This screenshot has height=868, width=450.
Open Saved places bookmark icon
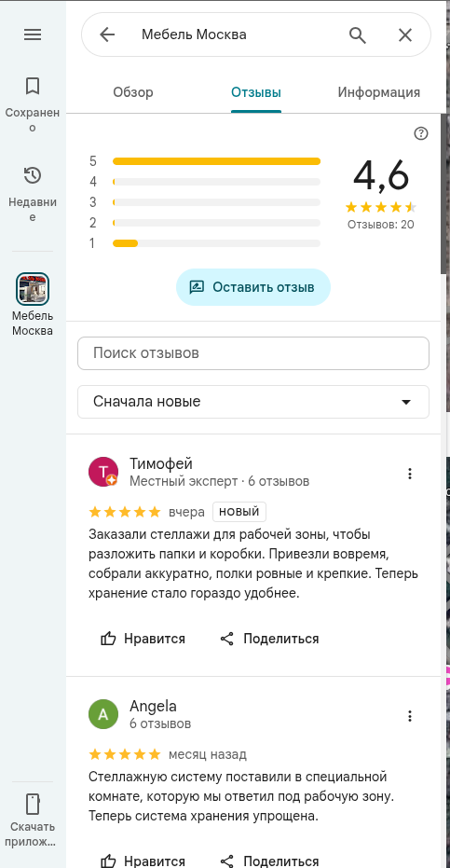[33, 86]
